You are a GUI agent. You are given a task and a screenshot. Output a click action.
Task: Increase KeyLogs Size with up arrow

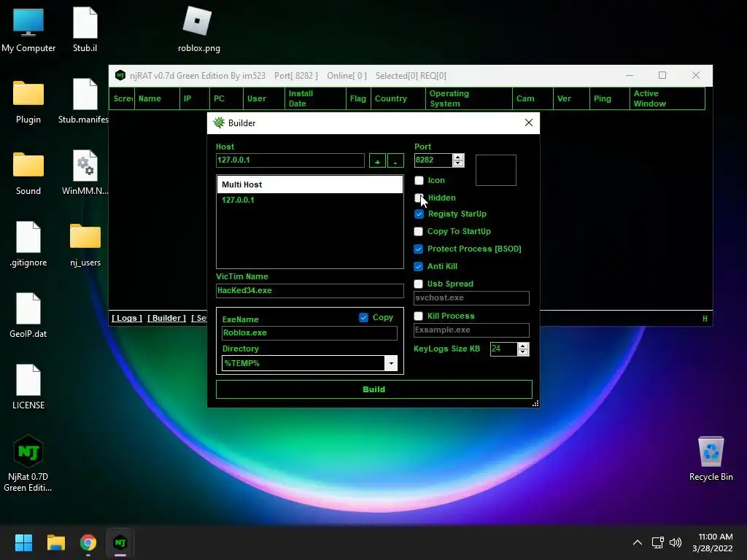[523, 346]
